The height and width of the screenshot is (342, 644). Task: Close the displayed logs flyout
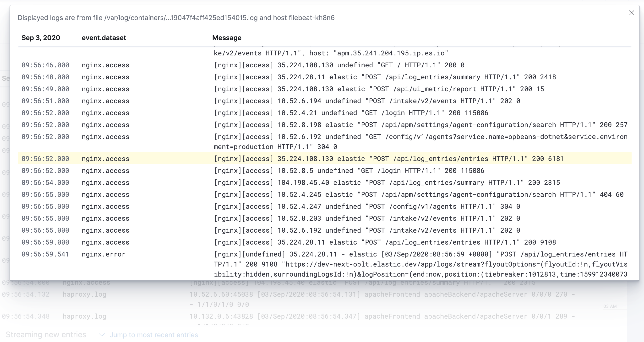(632, 13)
